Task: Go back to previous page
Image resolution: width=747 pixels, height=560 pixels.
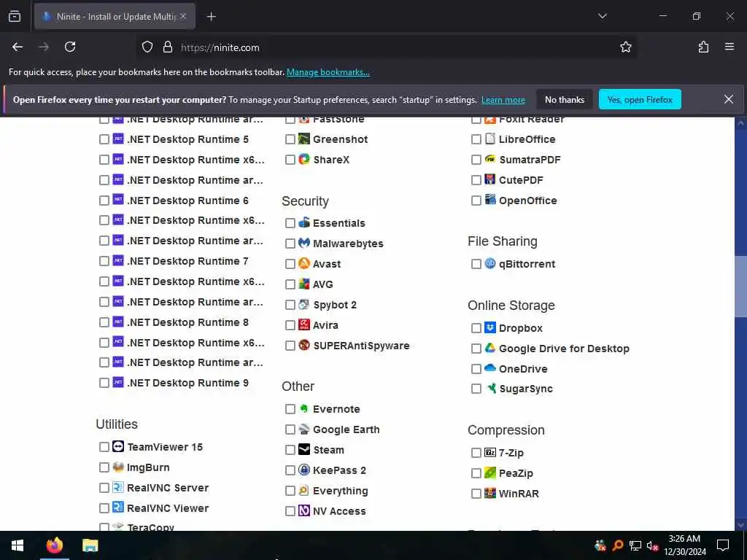Action: [18, 47]
